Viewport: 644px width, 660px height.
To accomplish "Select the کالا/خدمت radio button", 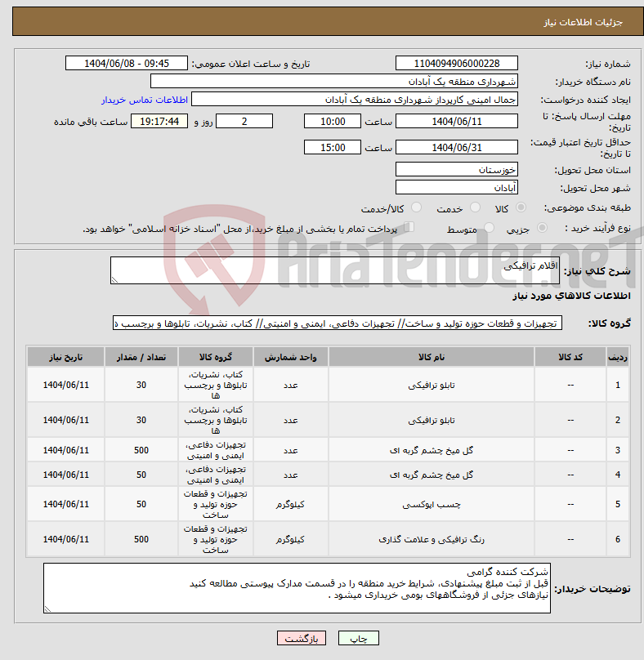I will (x=416, y=207).
